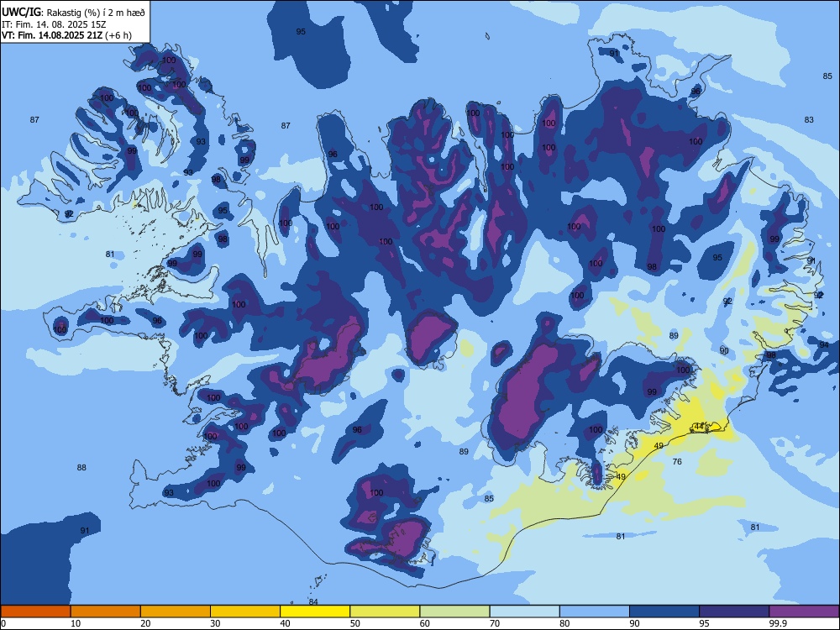Select the pale yellow 50–60 legend swatch
This screenshot has height=630, width=840.
pyautogui.click(x=385, y=612)
